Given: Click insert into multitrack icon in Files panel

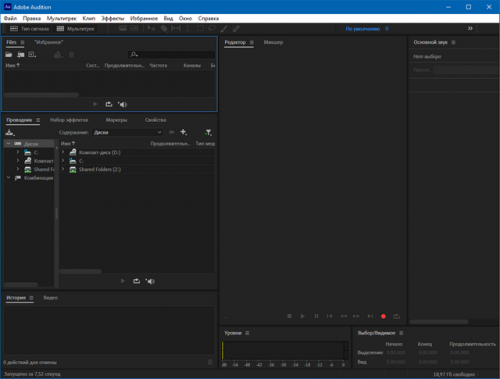Looking at the screenshot, I should pos(58,55).
